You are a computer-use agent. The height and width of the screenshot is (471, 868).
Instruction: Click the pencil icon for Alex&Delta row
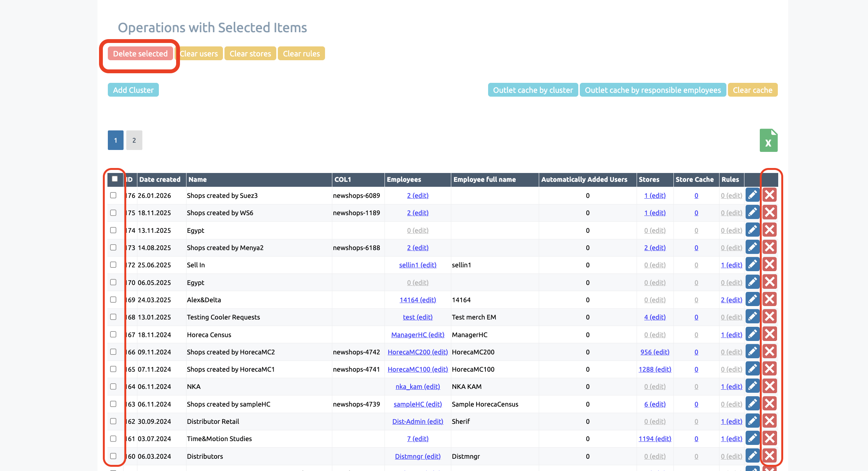pyautogui.click(x=752, y=300)
